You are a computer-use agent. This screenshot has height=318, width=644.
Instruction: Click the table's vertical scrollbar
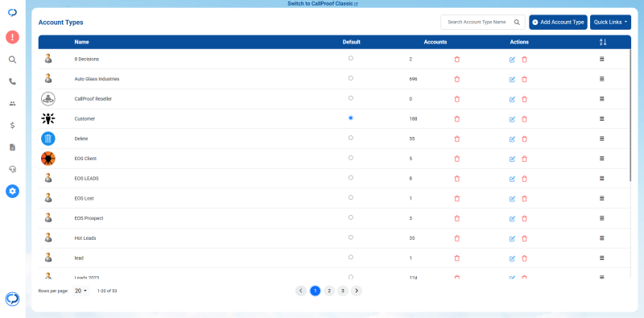point(630,115)
